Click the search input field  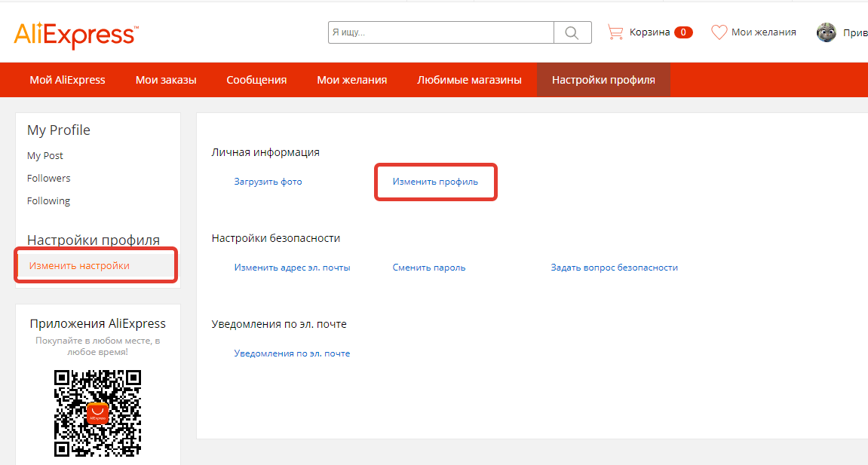click(x=441, y=32)
